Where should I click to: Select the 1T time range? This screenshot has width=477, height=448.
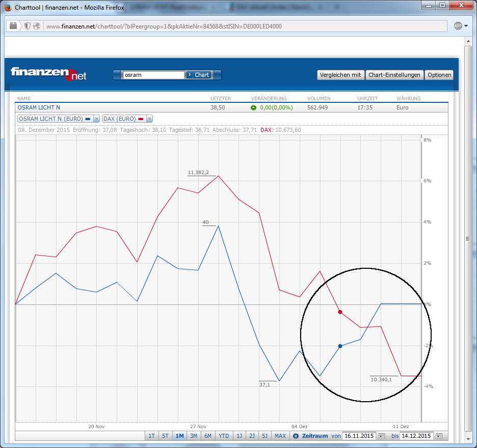(x=151, y=436)
